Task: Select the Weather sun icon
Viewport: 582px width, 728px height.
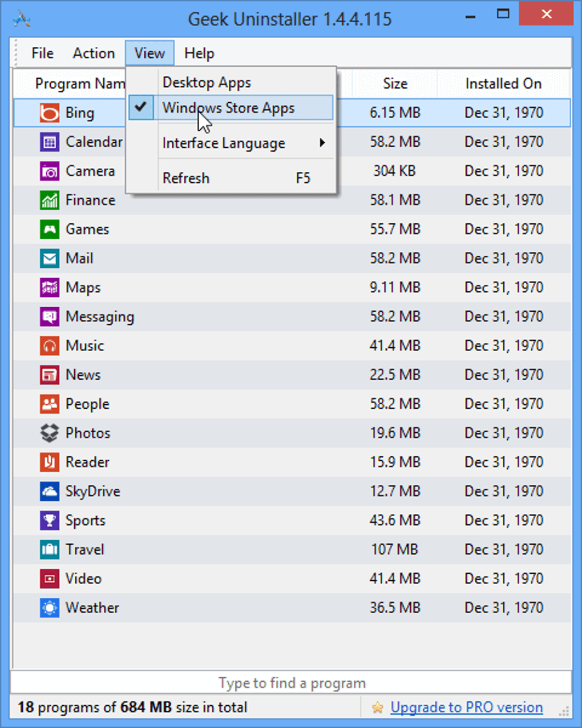Action: [x=50, y=608]
